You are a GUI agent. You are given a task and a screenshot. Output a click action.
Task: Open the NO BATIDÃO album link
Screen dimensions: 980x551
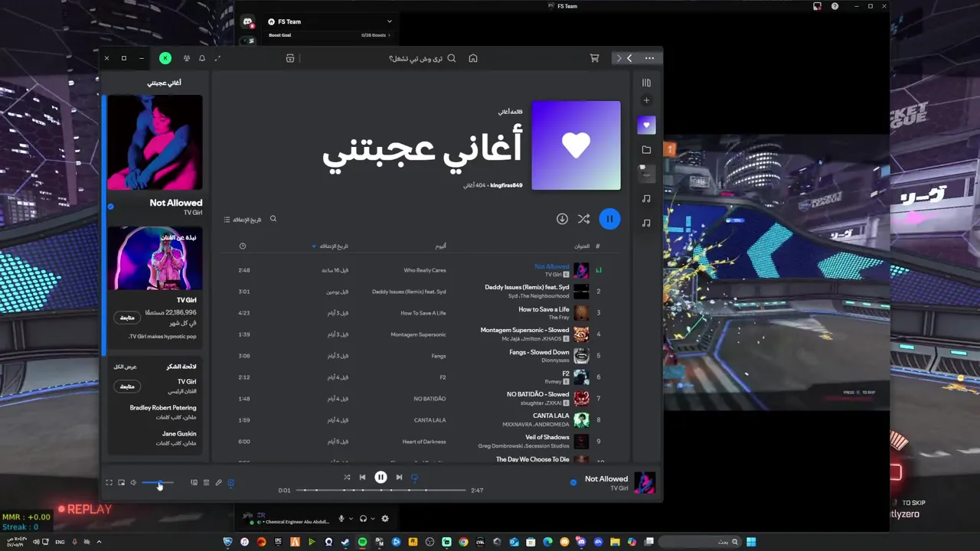430,399
